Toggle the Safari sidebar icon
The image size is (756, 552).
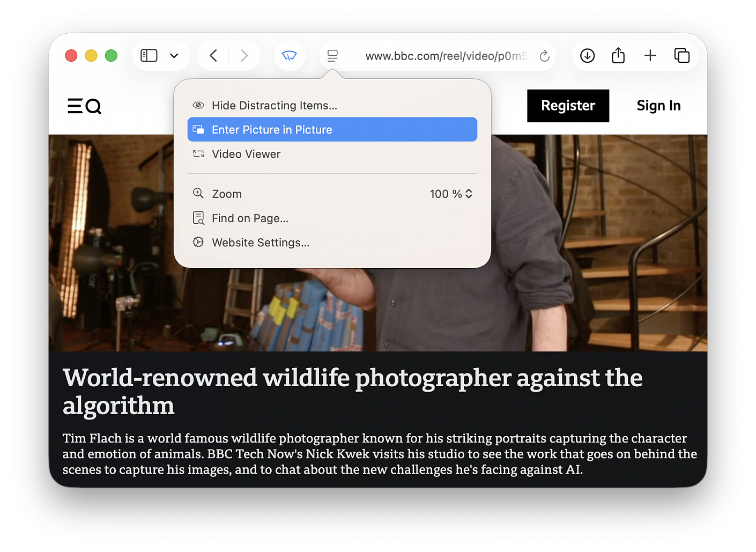[x=149, y=56]
